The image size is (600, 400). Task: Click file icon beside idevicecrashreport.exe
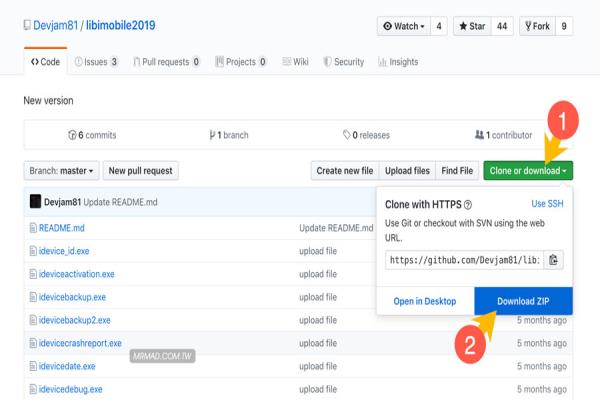pyautogui.click(x=33, y=343)
